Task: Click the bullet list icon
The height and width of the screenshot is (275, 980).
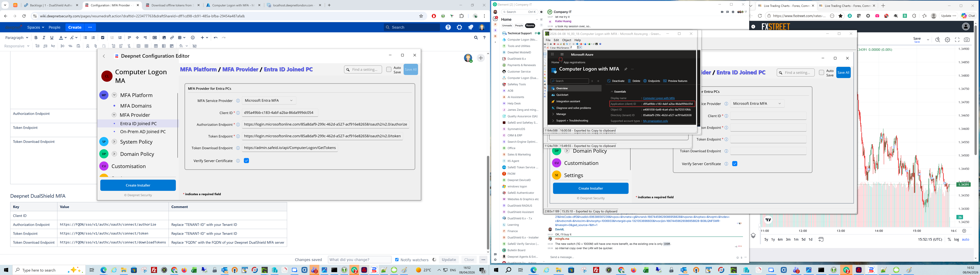Action: click(85, 38)
